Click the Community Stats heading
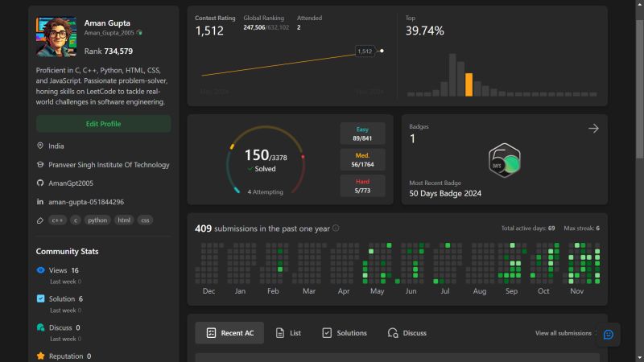Screen dimensions: 644x362 pos(67,251)
